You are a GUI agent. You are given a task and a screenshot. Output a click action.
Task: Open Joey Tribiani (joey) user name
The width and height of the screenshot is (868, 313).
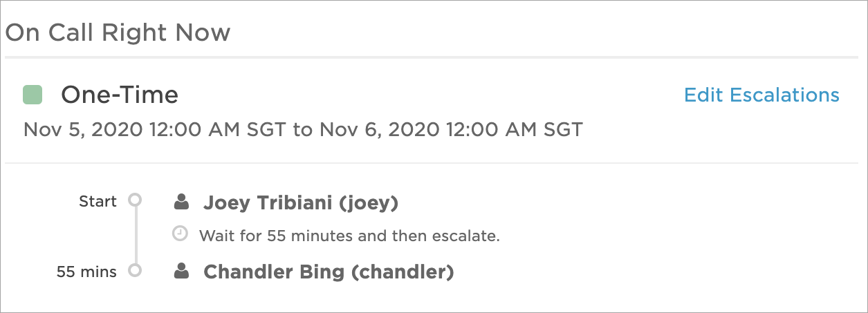[x=301, y=203]
